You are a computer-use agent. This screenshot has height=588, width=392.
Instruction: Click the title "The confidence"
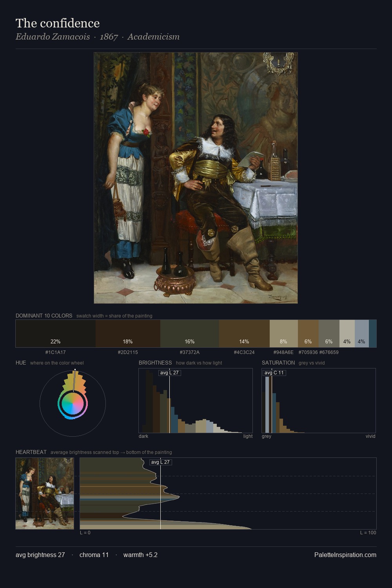click(x=58, y=23)
